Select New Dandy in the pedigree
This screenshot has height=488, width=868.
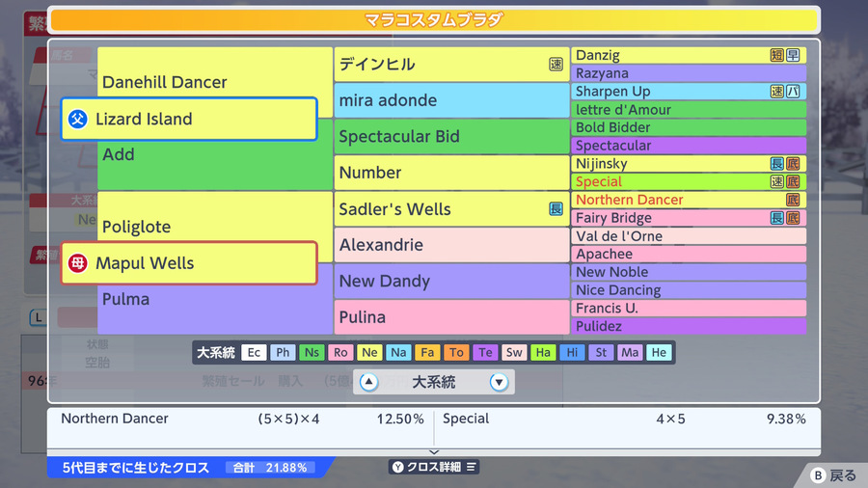(x=451, y=281)
